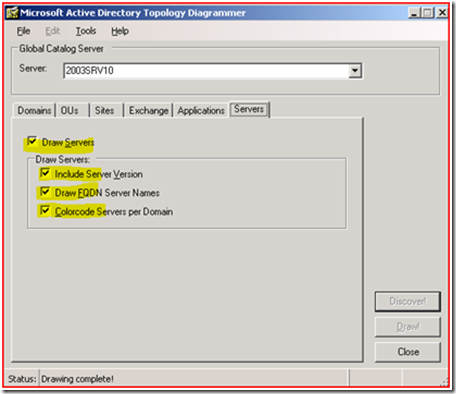Uncheck the Draw Servers checkbox
Screen dimensions: 456x394
point(32,141)
